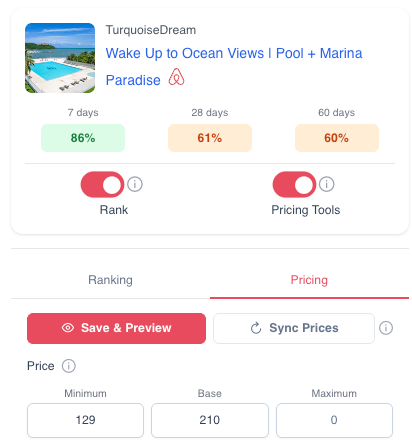Open info icon next to Pricing Tools toggle
This screenshot has width=412, height=446.
click(x=326, y=184)
